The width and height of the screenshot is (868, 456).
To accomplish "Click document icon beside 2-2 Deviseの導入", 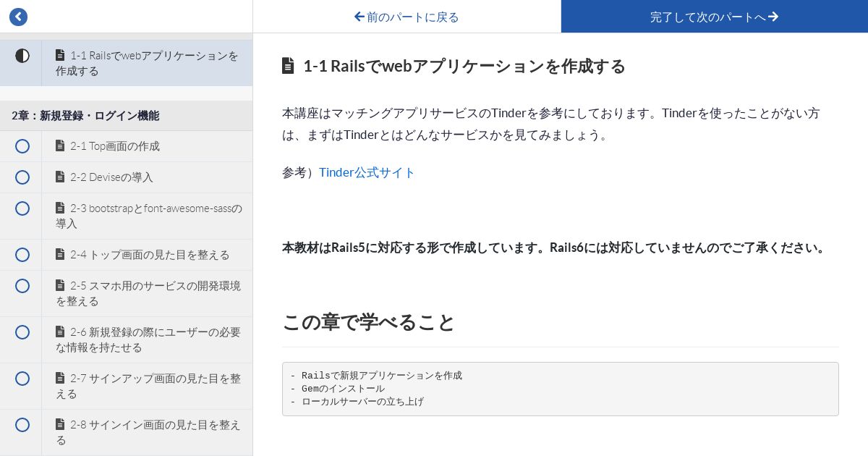I will [60, 177].
